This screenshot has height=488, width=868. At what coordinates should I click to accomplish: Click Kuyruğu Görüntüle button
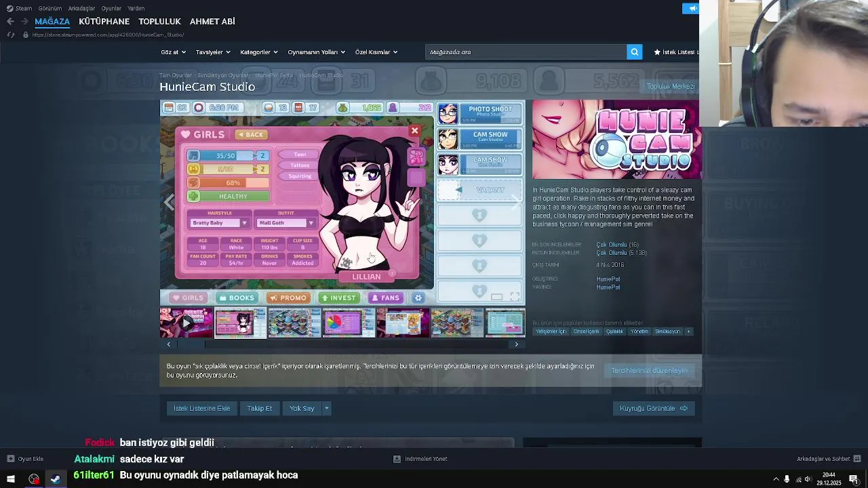click(x=654, y=408)
